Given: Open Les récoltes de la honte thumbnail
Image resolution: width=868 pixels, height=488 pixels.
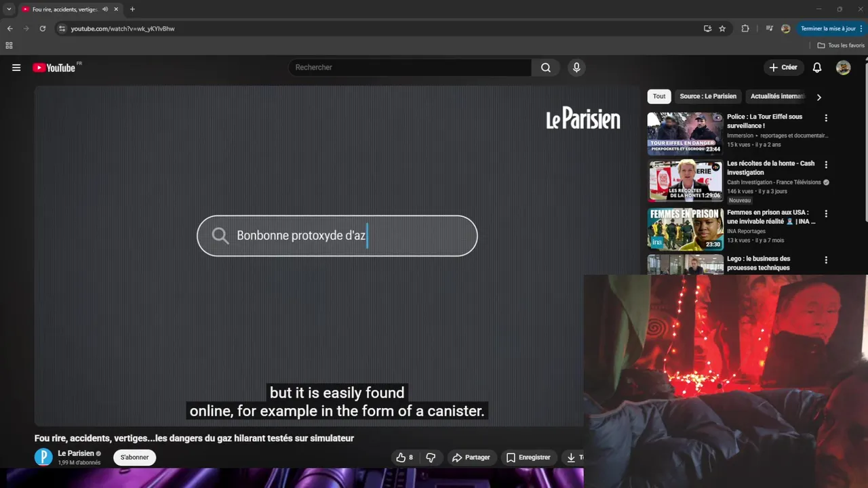Looking at the screenshot, I should [x=685, y=181].
